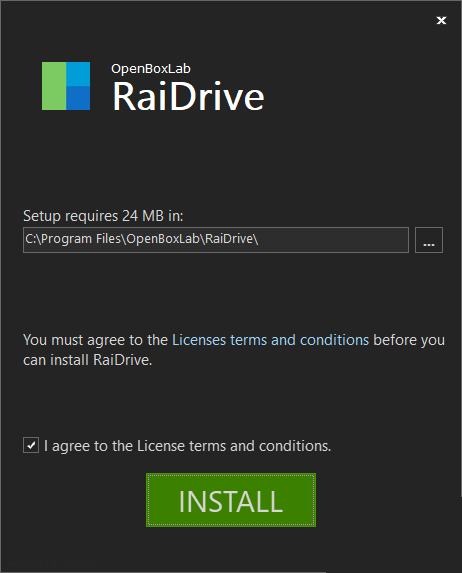Screen dimensions: 462x573
Task: Toggle via 'I agree to the License' label
Action: click(188, 446)
